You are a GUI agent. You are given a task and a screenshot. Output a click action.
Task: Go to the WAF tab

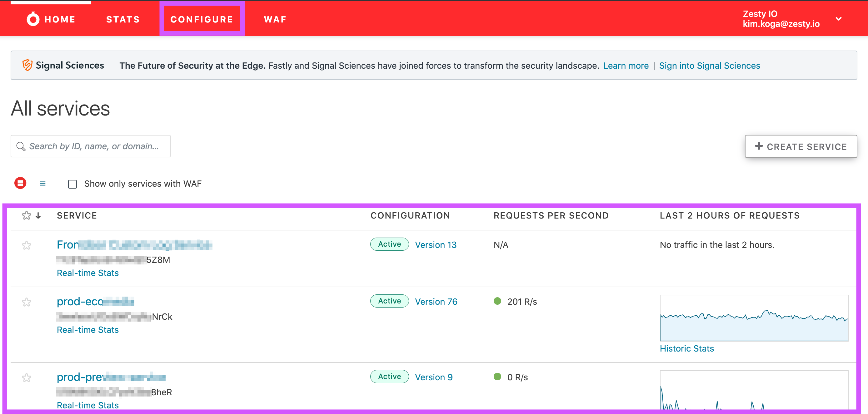tap(275, 19)
